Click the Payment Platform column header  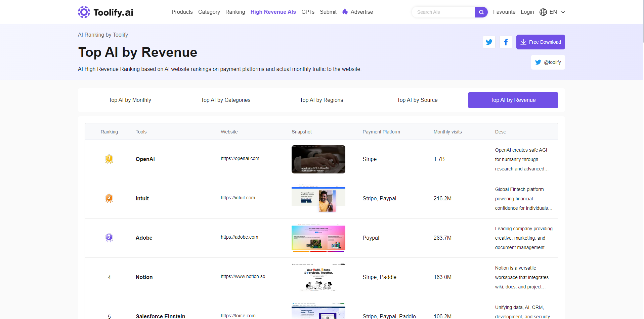click(381, 132)
